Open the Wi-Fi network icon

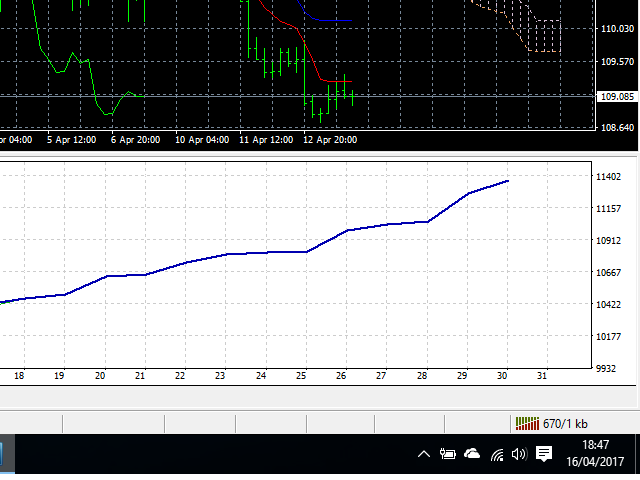click(x=496, y=454)
